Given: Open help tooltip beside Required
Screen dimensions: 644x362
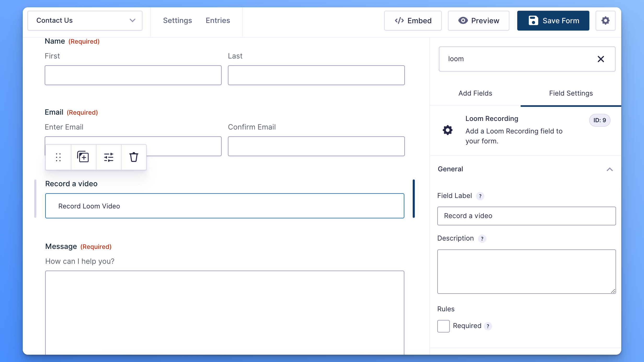Looking at the screenshot, I should click(488, 326).
